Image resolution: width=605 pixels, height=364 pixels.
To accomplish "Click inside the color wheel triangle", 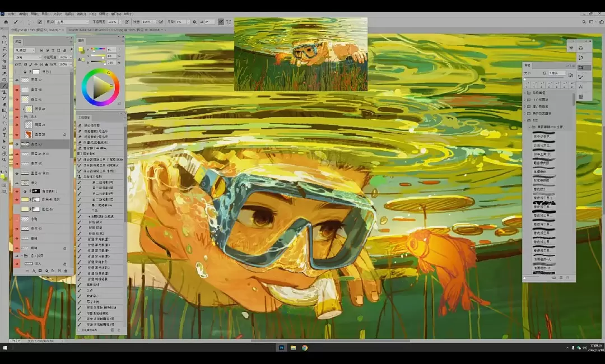I will click(101, 87).
